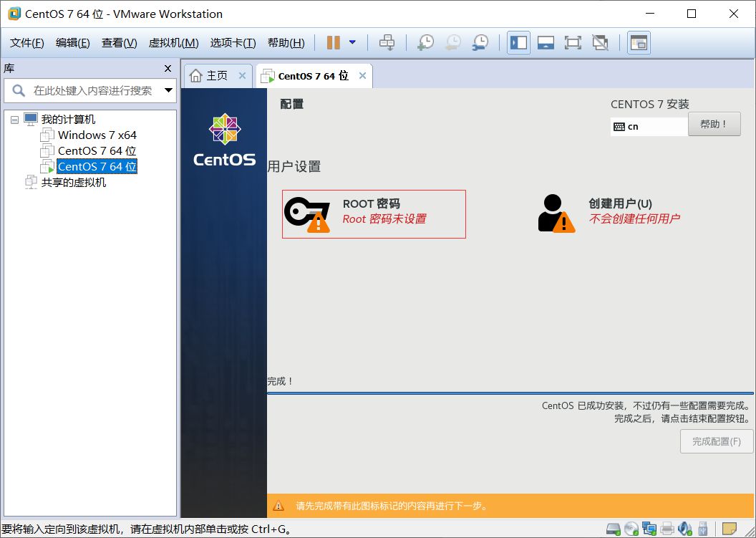Click the hard disk status icon
The width and height of the screenshot is (756, 538).
614,529
